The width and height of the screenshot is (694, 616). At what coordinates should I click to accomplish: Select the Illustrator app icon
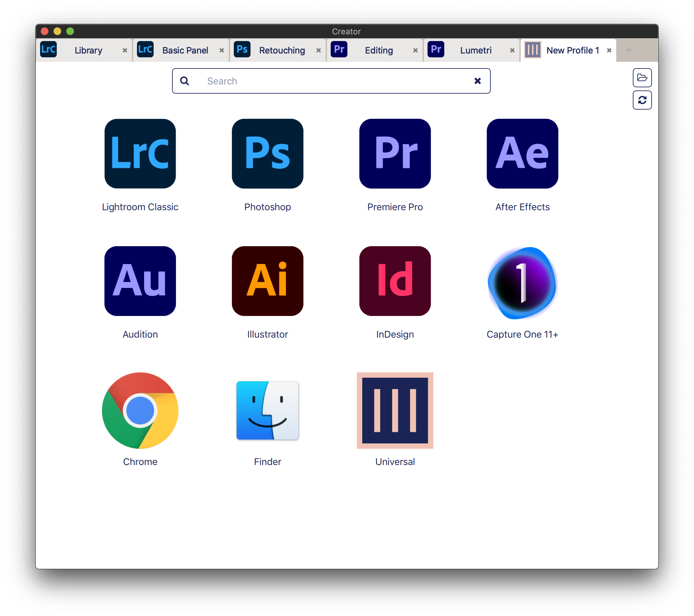coord(268,281)
